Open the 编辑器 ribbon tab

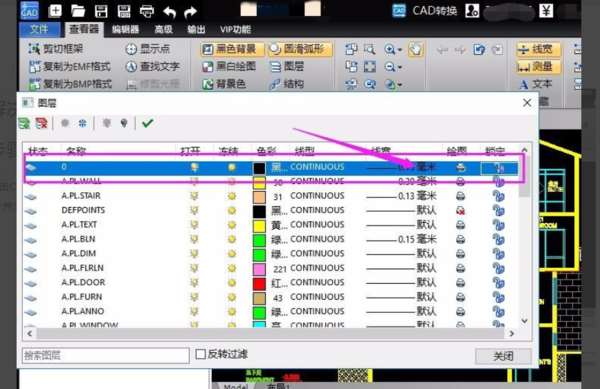[x=125, y=29]
